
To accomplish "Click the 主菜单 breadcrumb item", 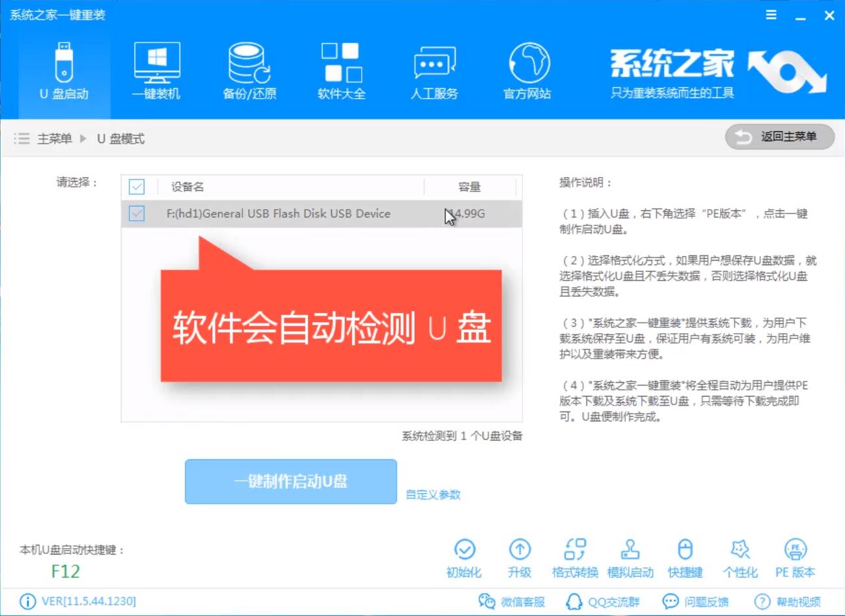I will point(55,138).
